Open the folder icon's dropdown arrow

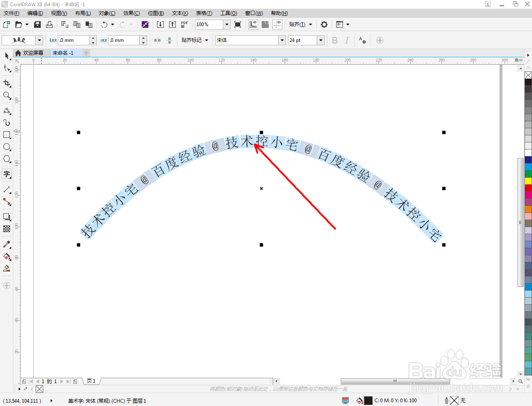point(27,24)
